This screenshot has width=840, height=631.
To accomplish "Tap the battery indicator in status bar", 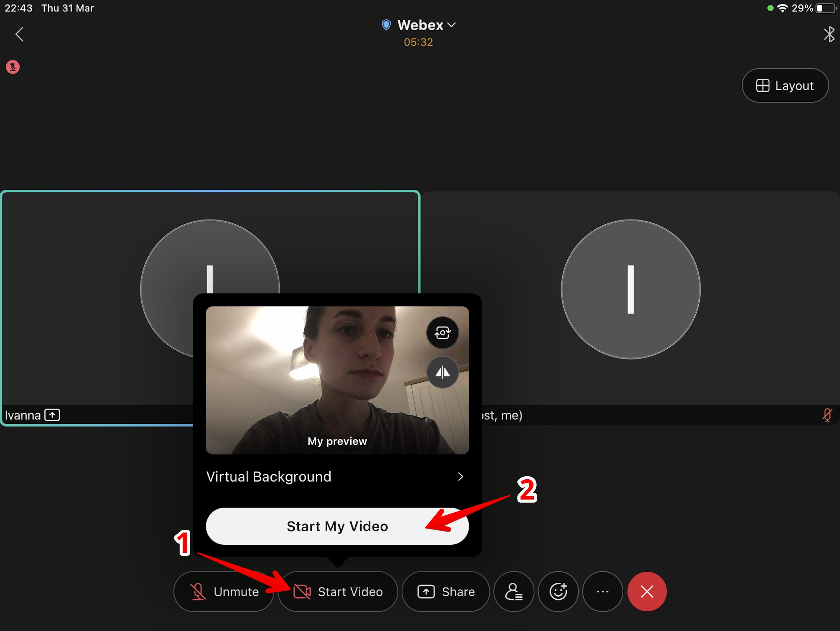I will (x=825, y=8).
